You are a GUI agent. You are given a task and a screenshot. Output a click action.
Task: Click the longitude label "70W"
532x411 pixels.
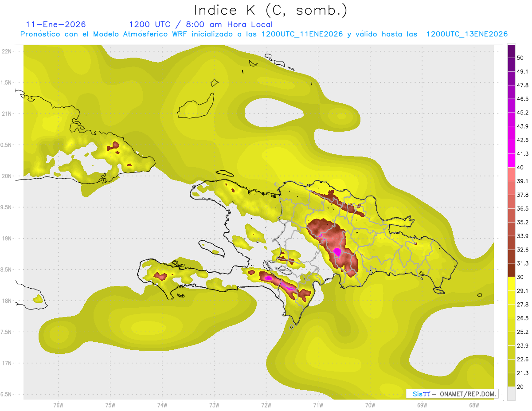(x=370, y=405)
